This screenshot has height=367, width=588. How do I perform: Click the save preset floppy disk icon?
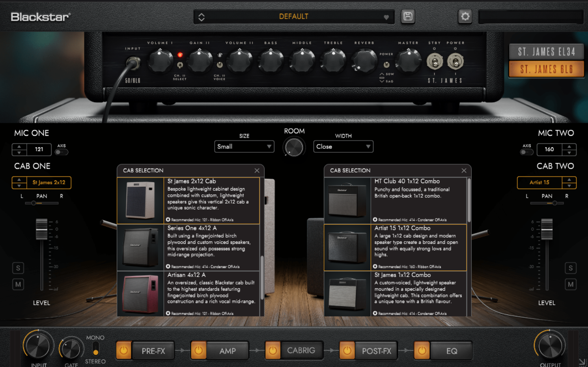click(408, 17)
